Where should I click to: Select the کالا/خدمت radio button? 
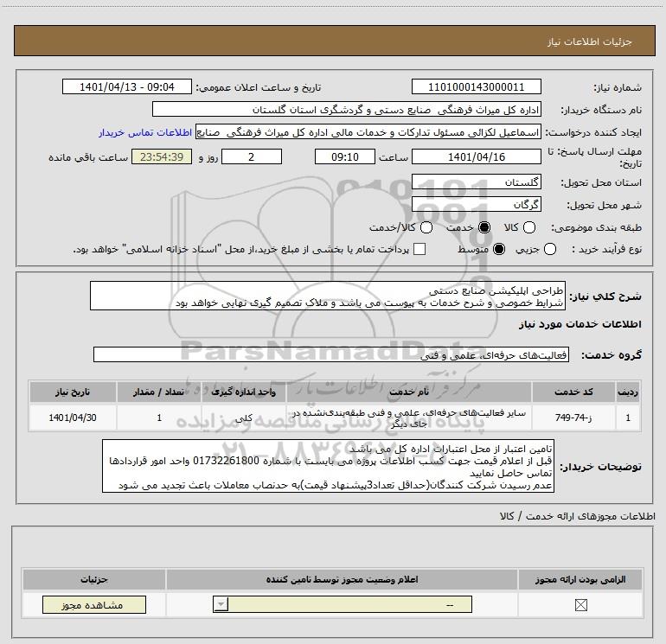pyautogui.click(x=426, y=227)
